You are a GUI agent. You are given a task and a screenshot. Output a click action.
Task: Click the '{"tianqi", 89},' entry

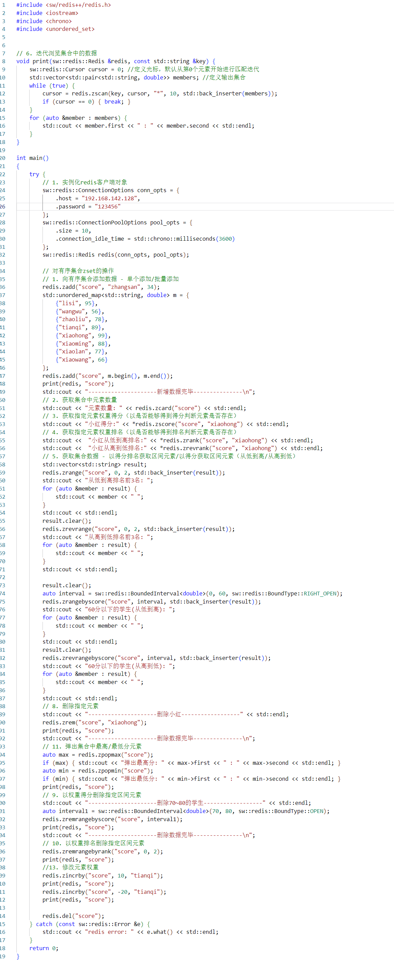coord(80,328)
